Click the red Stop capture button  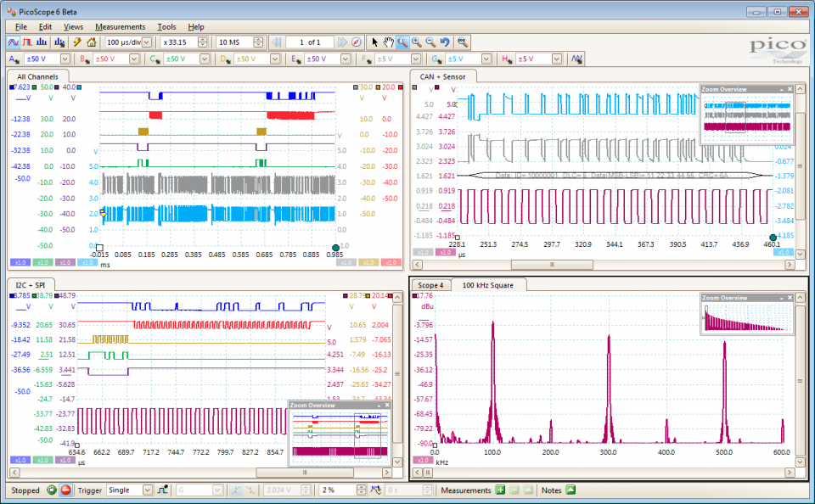coord(65,490)
